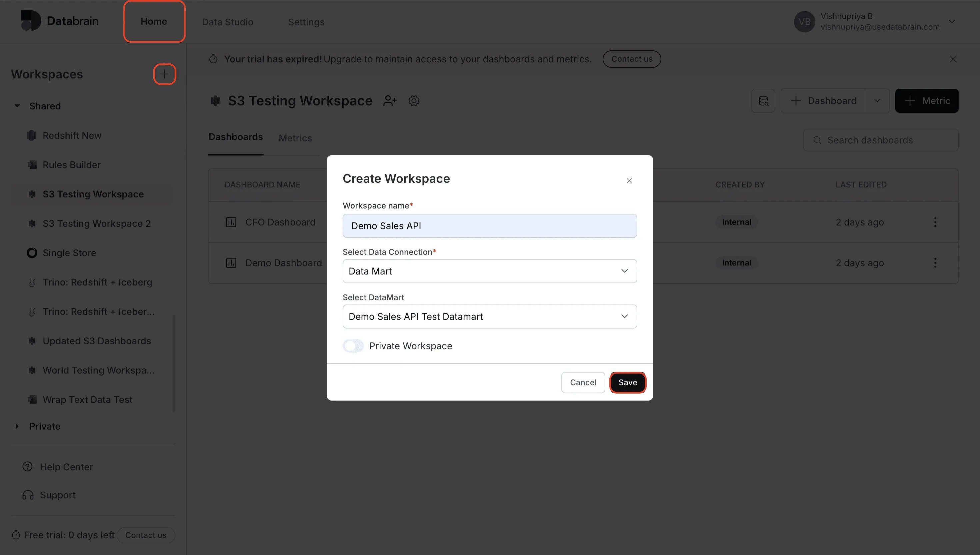Click the database search icon button

pos(763,101)
